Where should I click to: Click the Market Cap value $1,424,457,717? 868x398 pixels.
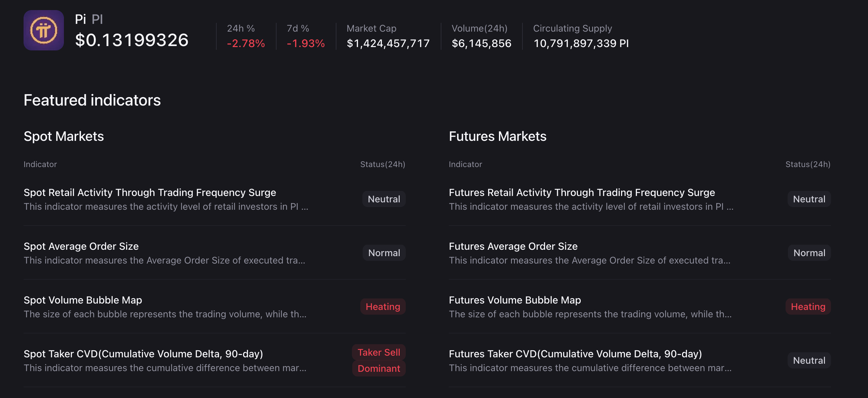[x=388, y=43]
